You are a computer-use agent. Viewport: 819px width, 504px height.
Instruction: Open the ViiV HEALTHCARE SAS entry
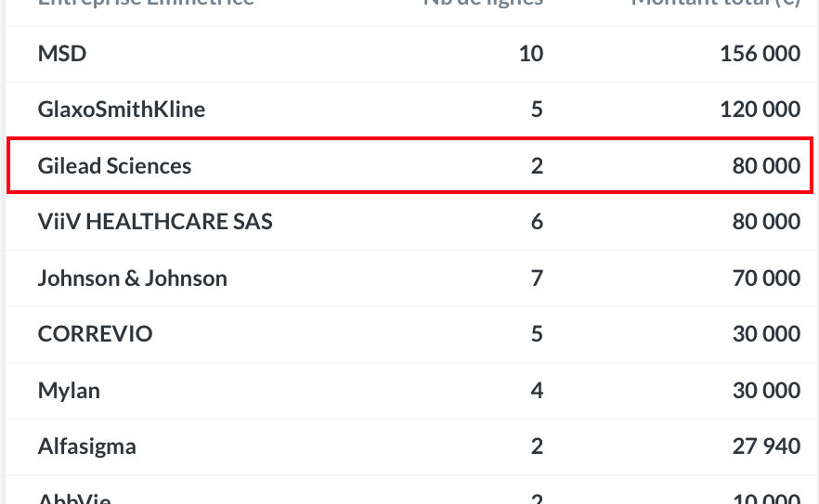pyautogui.click(x=155, y=222)
